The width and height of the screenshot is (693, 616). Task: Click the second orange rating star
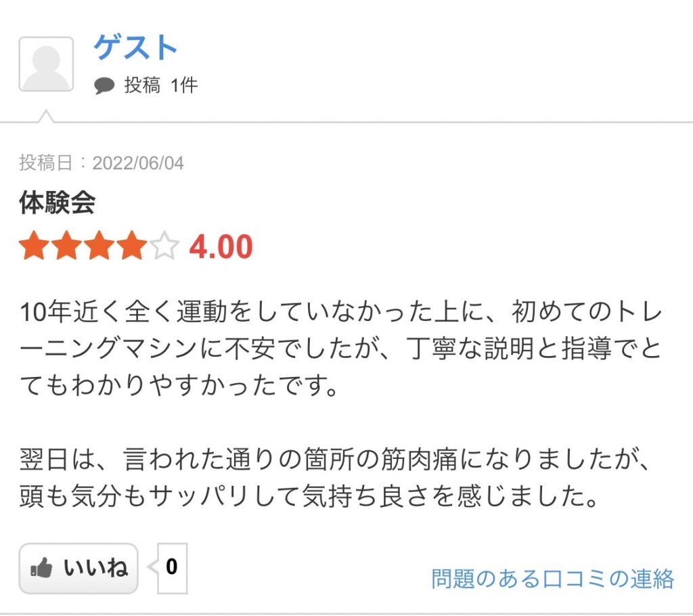[67, 246]
